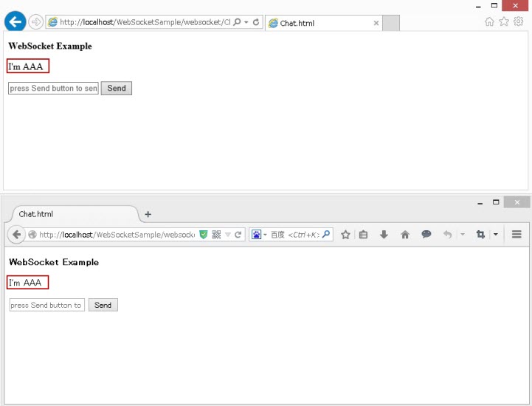
Task: Open the IE tools gear menu
Action: 519,21
